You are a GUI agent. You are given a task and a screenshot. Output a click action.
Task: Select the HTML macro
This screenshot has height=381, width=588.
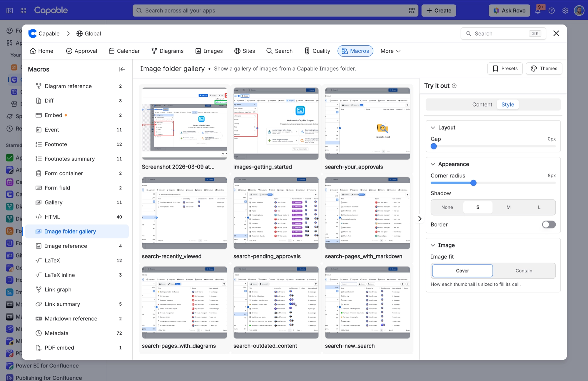77,217
